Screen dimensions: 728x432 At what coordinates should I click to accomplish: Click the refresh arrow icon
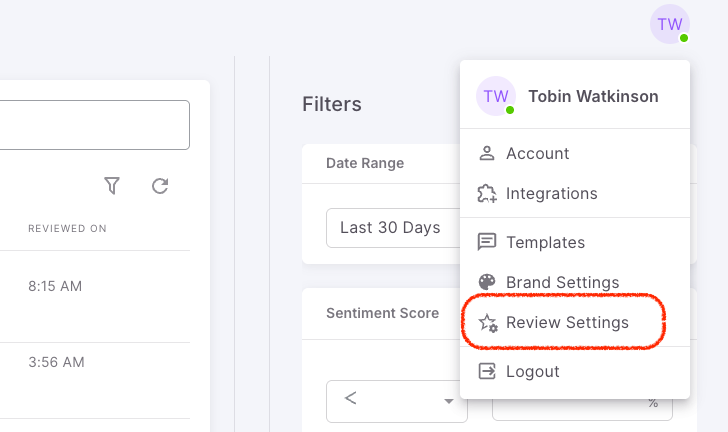160,186
